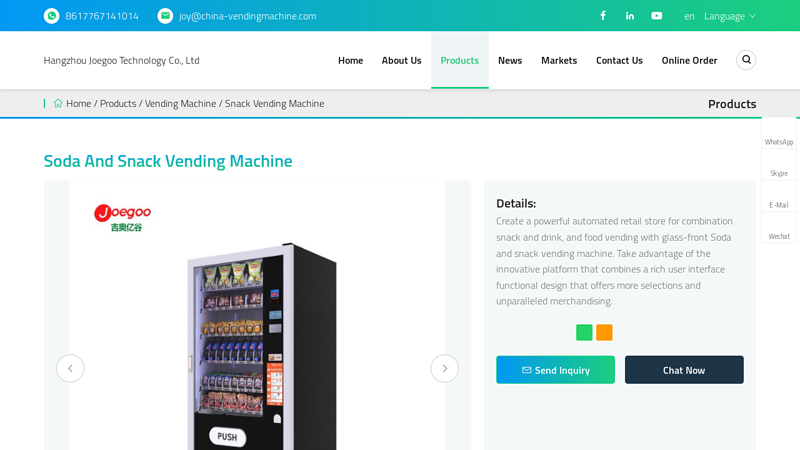
Task: Open the LinkedIn icon
Action: [x=630, y=16]
